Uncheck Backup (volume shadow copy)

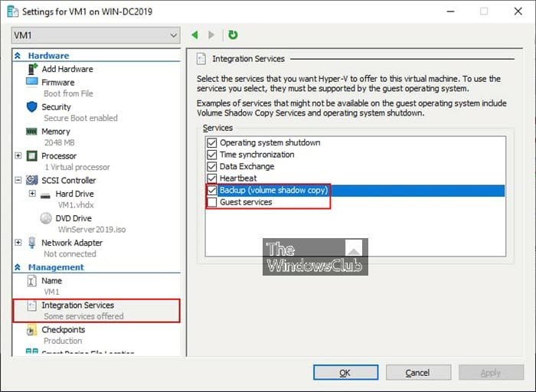pyautogui.click(x=212, y=191)
